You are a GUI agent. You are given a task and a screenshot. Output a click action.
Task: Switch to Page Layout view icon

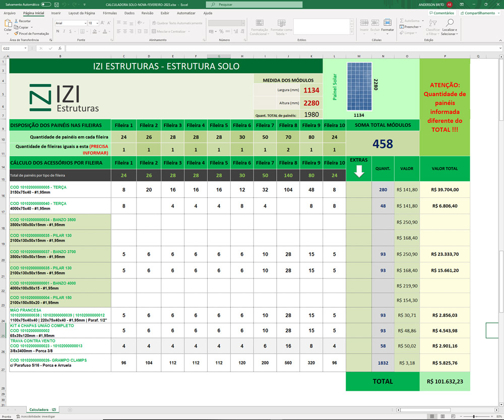[x=443, y=416]
